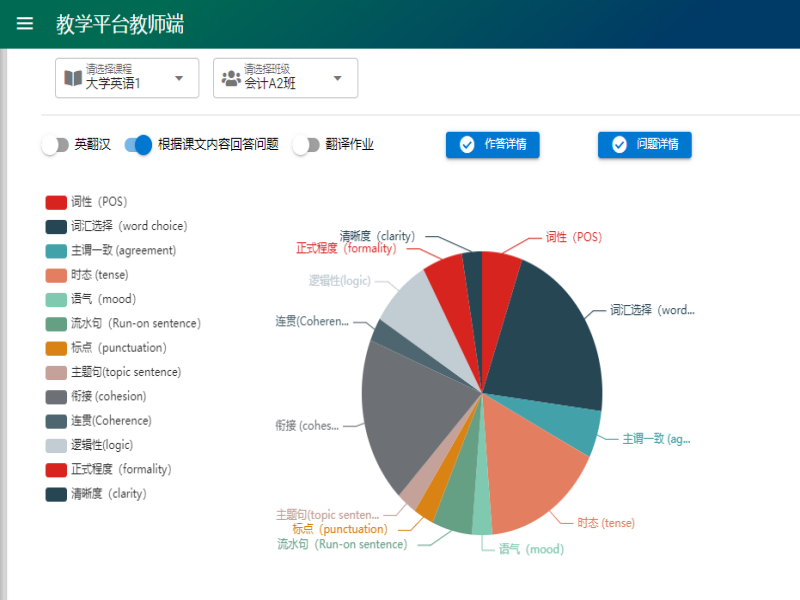The width and height of the screenshot is (800, 600).
Task: Click the book icon in course selector
Action: point(72,78)
